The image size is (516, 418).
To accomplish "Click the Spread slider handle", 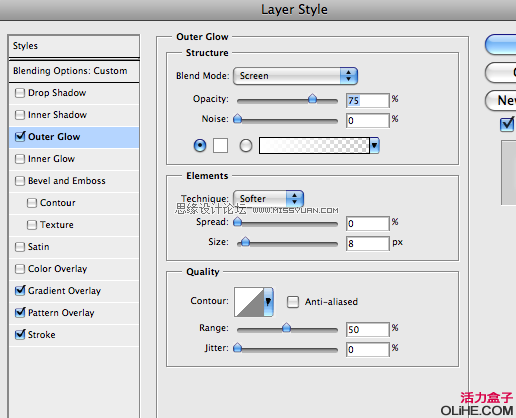I will pyautogui.click(x=238, y=222).
